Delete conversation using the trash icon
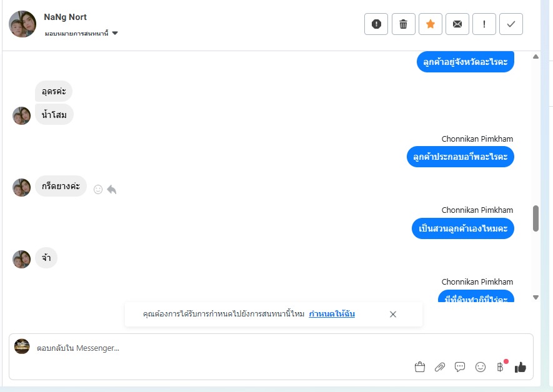 pyautogui.click(x=404, y=24)
